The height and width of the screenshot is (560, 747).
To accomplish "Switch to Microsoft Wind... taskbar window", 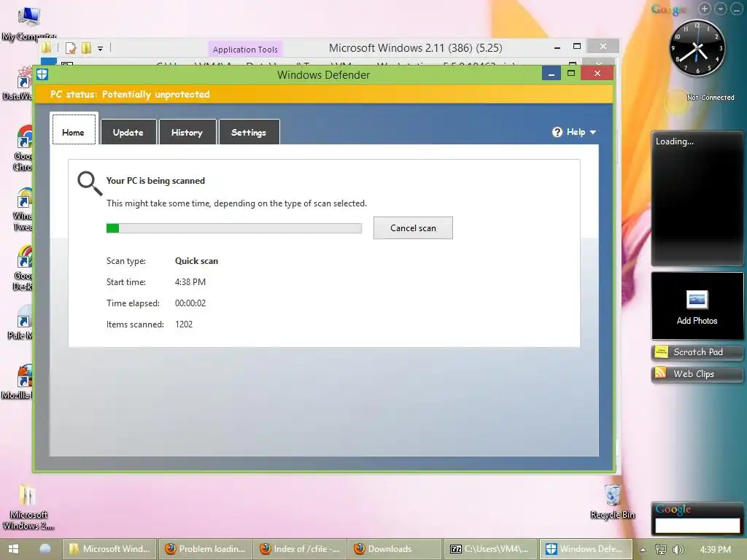I will [x=110, y=549].
